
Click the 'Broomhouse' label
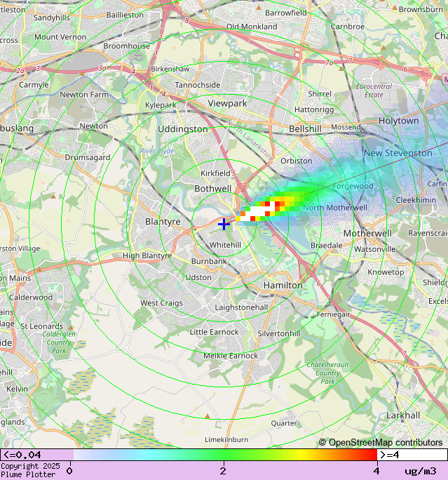coord(127,46)
